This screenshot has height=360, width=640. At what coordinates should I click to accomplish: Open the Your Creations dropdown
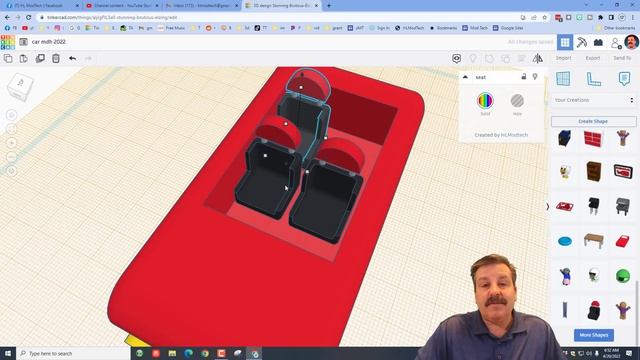594,100
